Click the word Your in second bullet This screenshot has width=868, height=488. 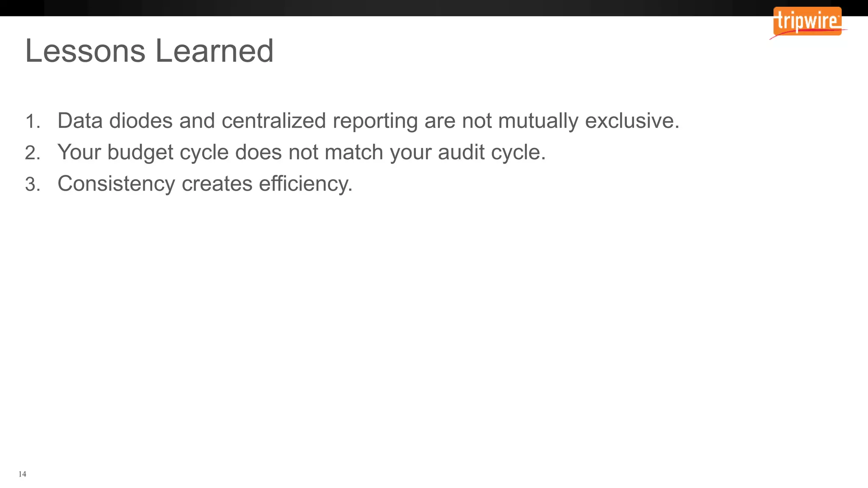pos(79,152)
